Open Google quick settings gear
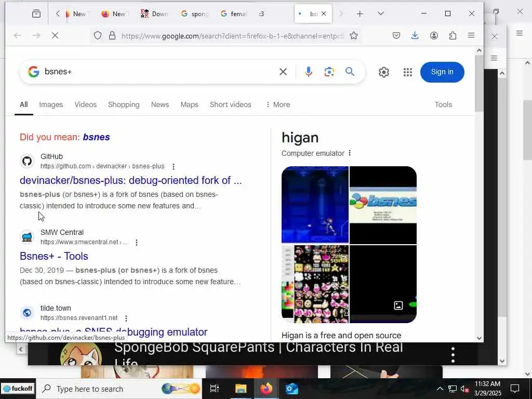 [384, 72]
